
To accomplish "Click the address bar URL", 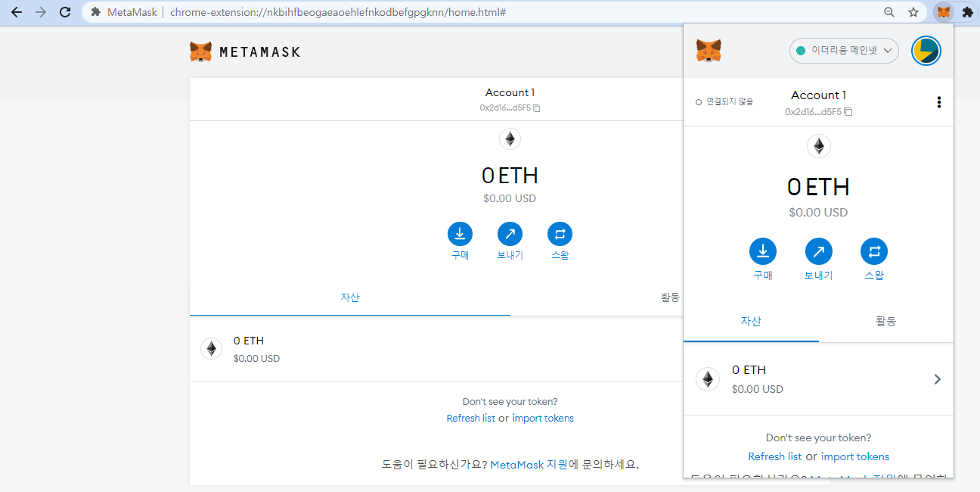I will click(x=337, y=12).
